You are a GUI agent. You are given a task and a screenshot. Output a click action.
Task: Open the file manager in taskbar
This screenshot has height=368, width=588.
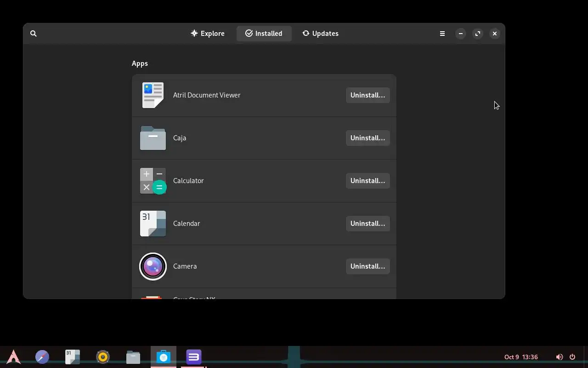pyautogui.click(x=133, y=357)
